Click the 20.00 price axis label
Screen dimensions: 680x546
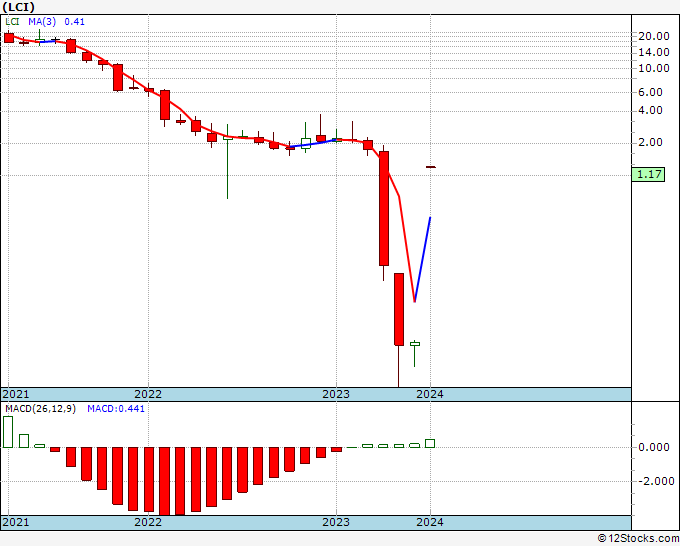tap(654, 36)
